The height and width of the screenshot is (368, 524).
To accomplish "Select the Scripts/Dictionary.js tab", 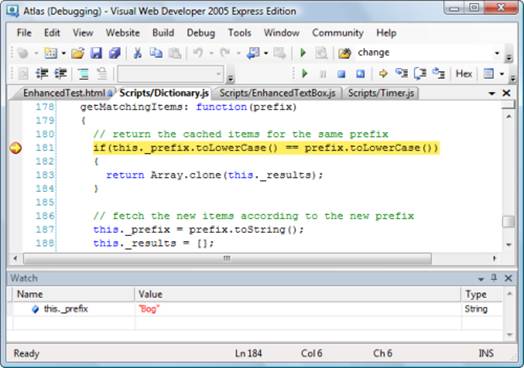I will click(164, 93).
